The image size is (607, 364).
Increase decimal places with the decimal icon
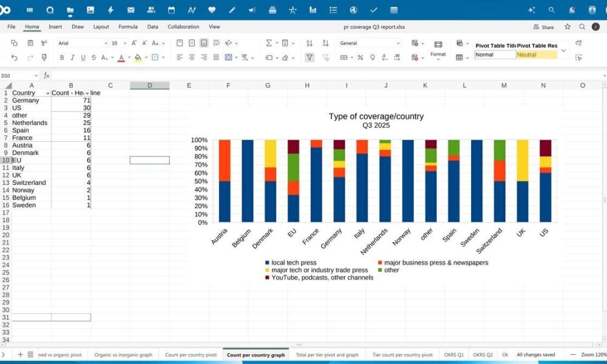pyautogui.click(x=396, y=56)
